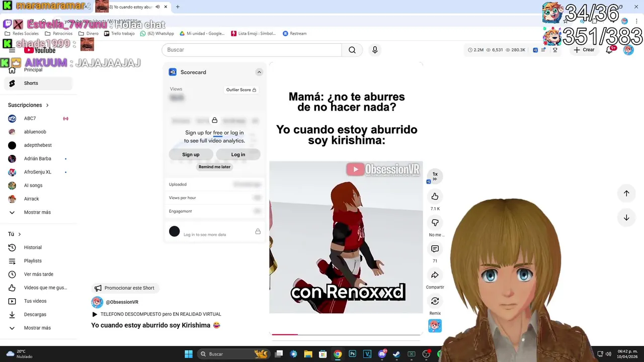Open Photoshop from the taskbar
This screenshot has height=362, width=644.
coord(352,354)
